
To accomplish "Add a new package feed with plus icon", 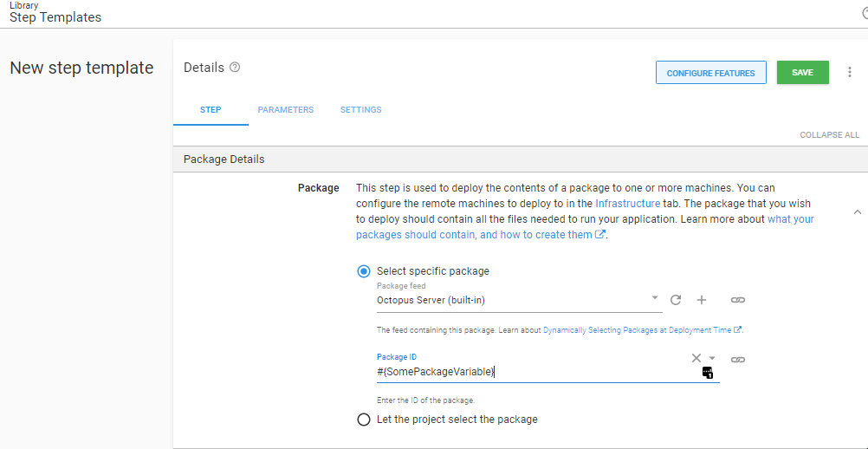I will (702, 300).
